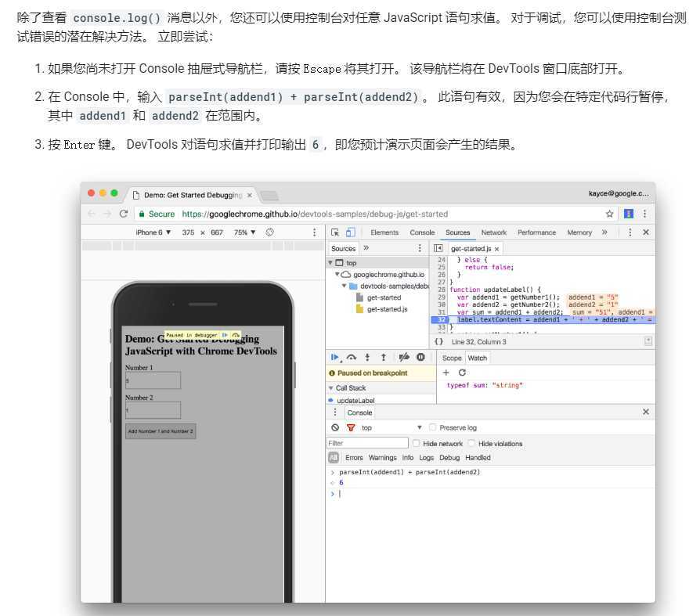
Task: Select the Sources tab
Action: click(457, 232)
